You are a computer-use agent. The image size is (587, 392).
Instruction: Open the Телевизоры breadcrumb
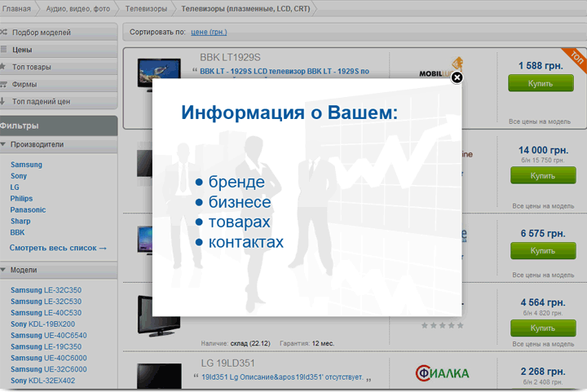(x=146, y=9)
